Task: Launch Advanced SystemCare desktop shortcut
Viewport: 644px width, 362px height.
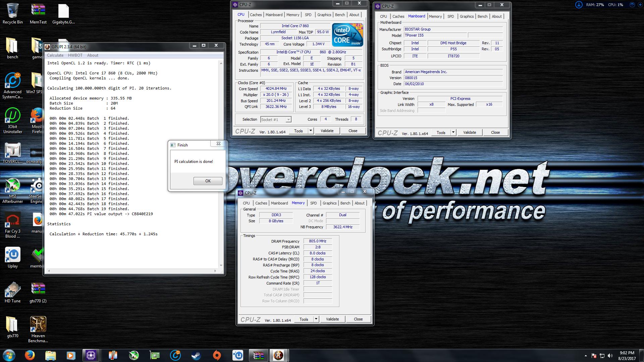Action: 12,86
